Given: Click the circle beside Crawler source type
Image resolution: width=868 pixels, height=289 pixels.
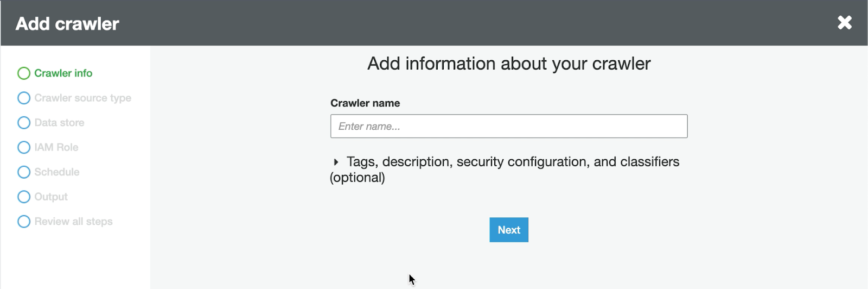Looking at the screenshot, I should coord(24,98).
